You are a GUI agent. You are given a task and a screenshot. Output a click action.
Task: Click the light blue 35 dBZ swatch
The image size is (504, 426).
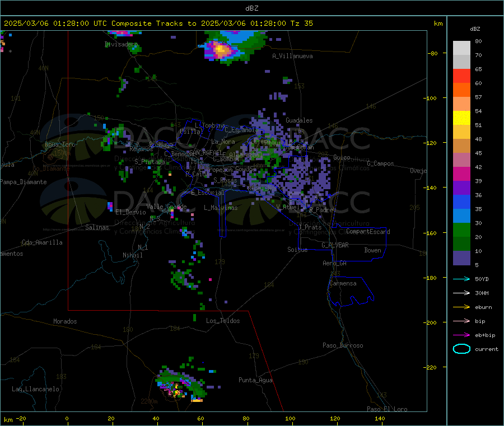click(461, 216)
